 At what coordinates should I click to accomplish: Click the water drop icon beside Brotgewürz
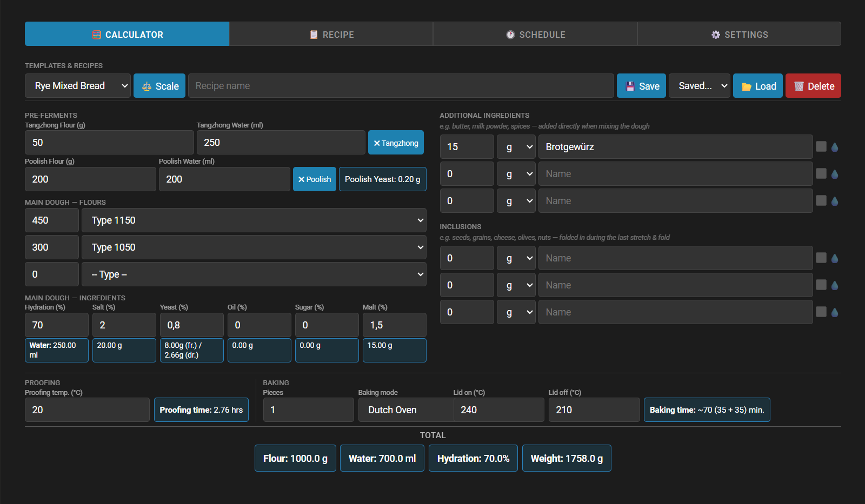pyautogui.click(x=835, y=147)
